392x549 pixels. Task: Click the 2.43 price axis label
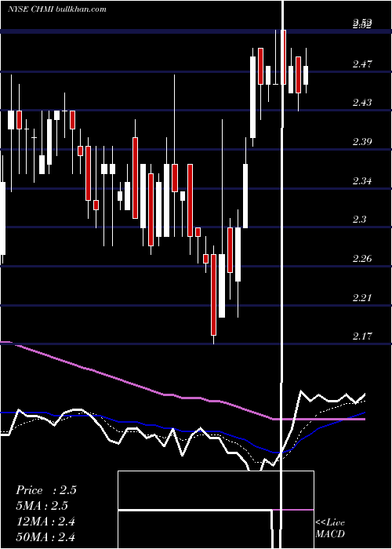pos(362,103)
